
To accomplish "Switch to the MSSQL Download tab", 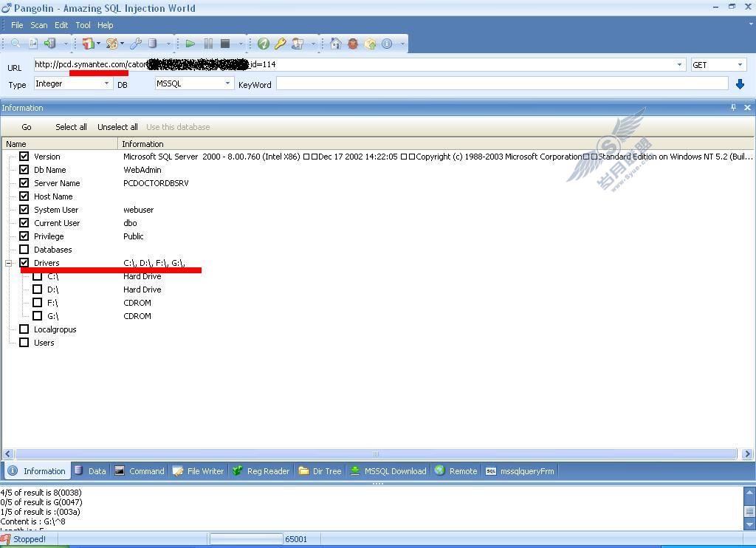I will tap(388, 470).
